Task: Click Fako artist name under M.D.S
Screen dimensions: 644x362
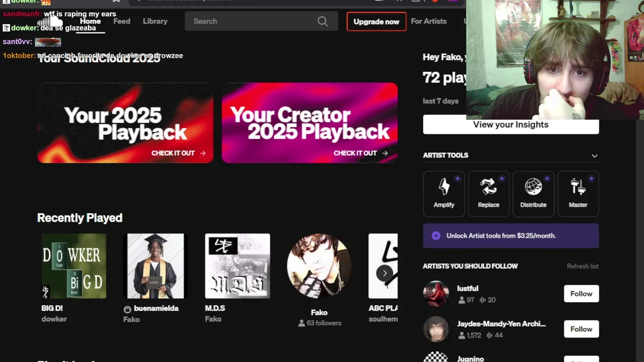Action: pos(213,319)
